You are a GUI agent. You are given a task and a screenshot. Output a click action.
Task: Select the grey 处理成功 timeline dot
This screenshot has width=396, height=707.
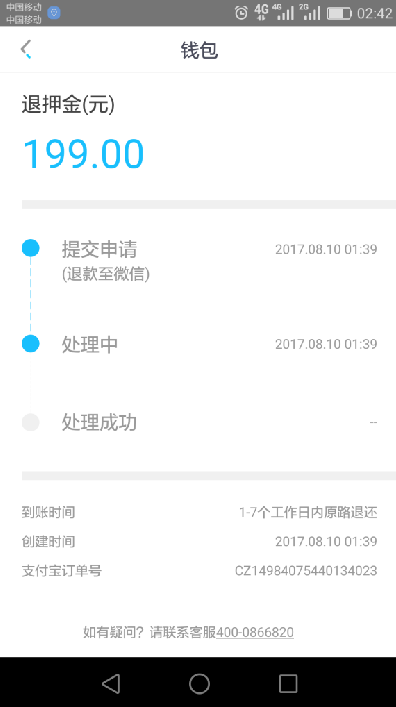tap(31, 422)
